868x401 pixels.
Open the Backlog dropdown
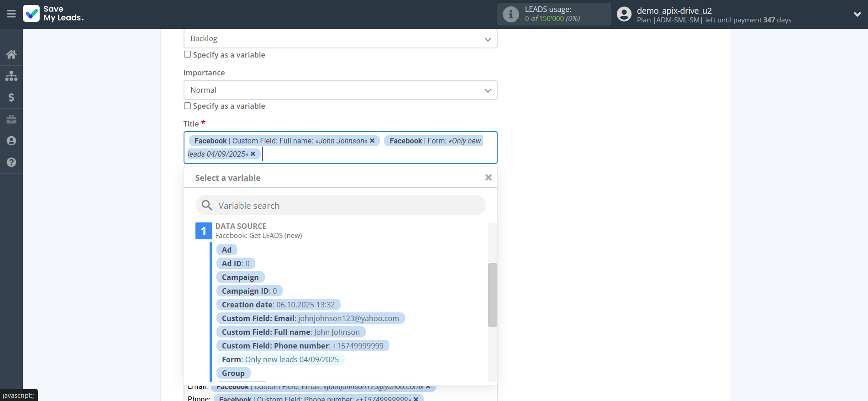click(340, 39)
